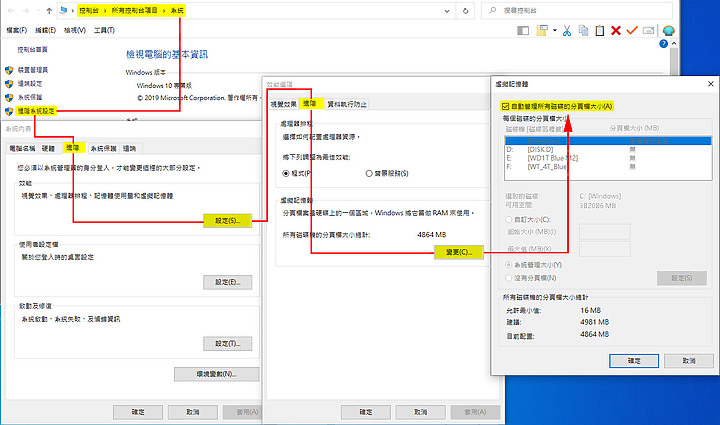720x425 pixels.
Task: Select E: [WD1T Blue M2] drive row
Action: point(608,158)
